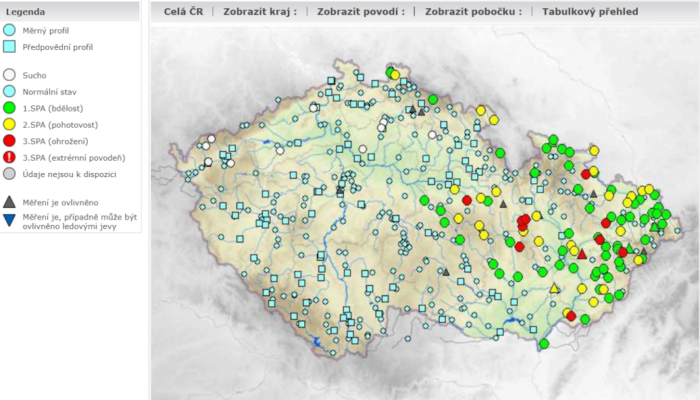The height and width of the screenshot is (400, 700).
Task: Select the 'Celá ČR' menu item
Action: [x=183, y=12]
